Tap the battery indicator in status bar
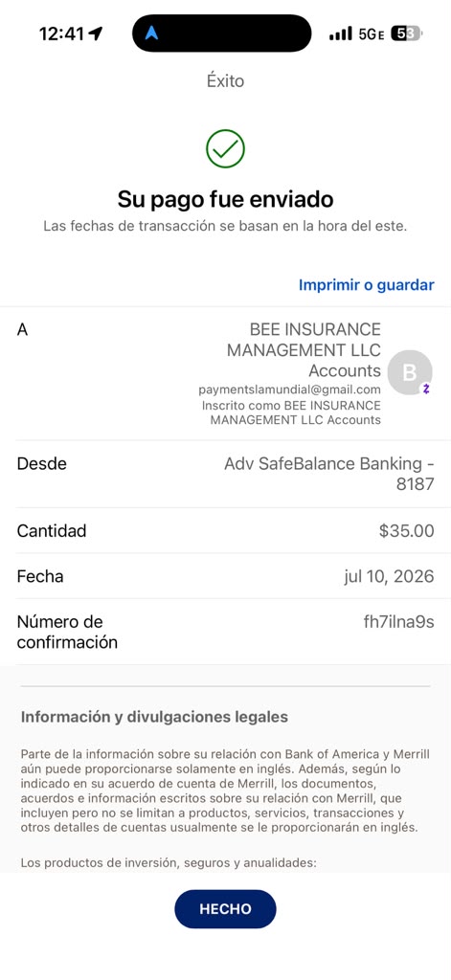The image size is (451, 980). 407,33
